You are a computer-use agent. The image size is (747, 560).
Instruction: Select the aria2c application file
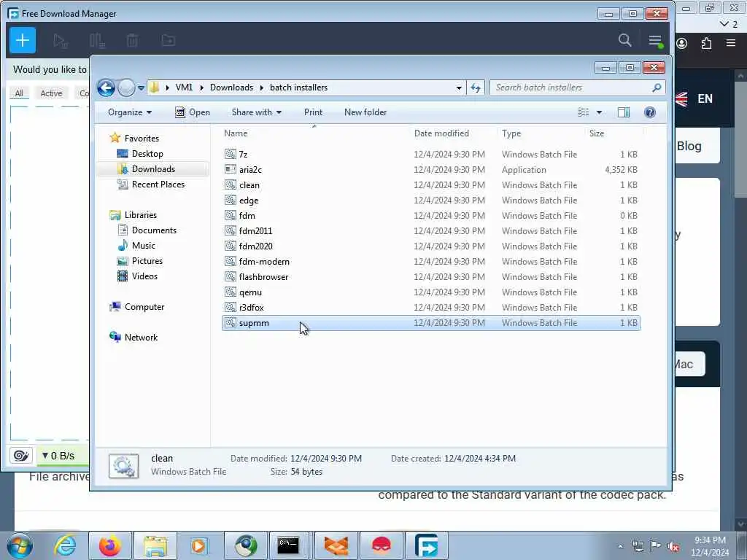tap(431, 169)
